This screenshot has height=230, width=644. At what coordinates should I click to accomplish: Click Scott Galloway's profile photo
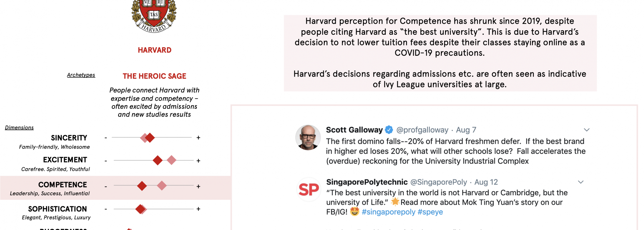tap(308, 137)
